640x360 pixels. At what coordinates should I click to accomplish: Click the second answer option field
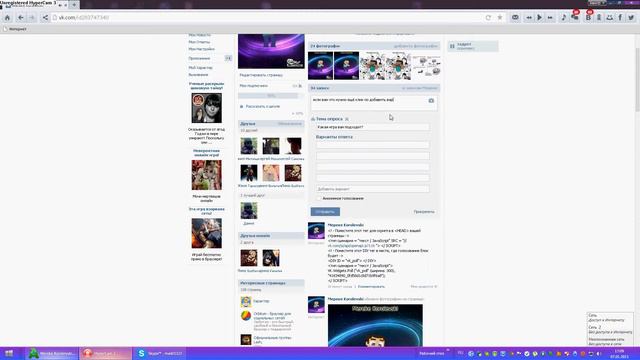(x=373, y=156)
